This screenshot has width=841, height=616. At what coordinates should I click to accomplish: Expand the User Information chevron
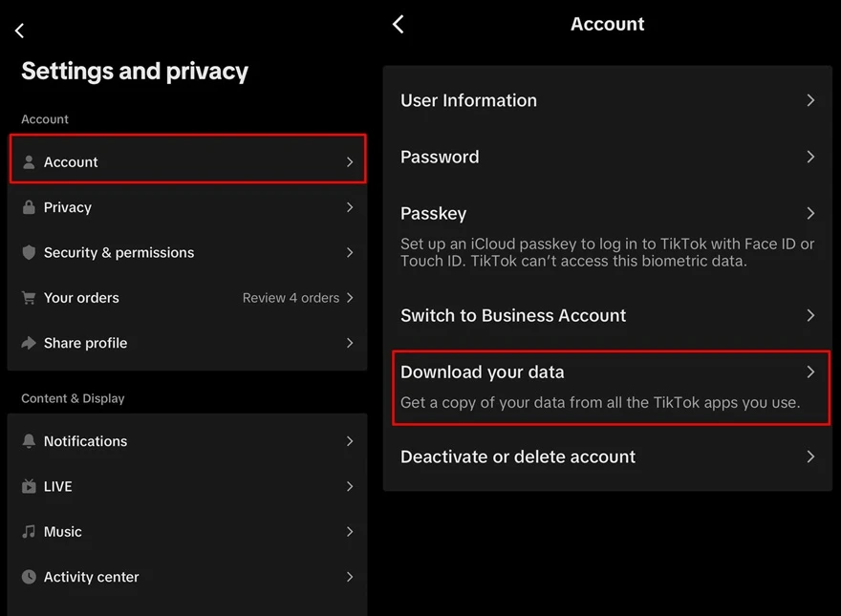pos(809,100)
